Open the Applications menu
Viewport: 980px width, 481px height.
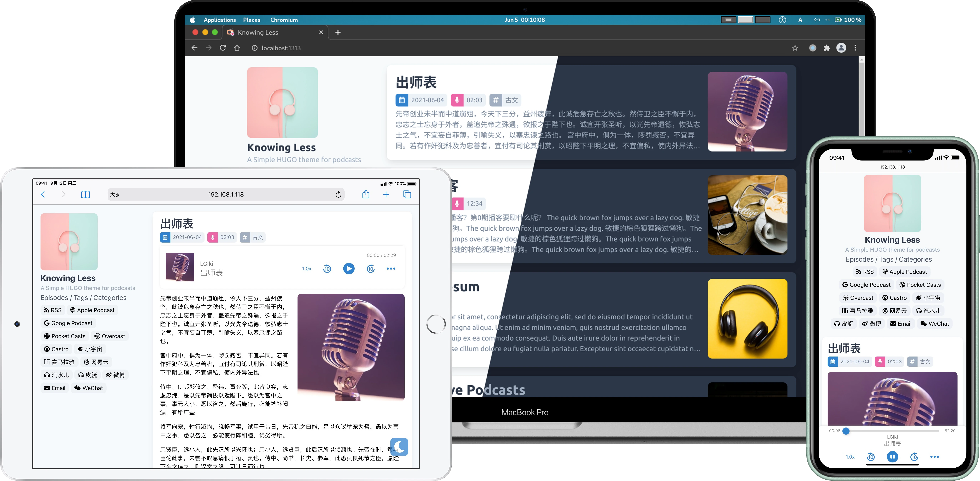220,20
